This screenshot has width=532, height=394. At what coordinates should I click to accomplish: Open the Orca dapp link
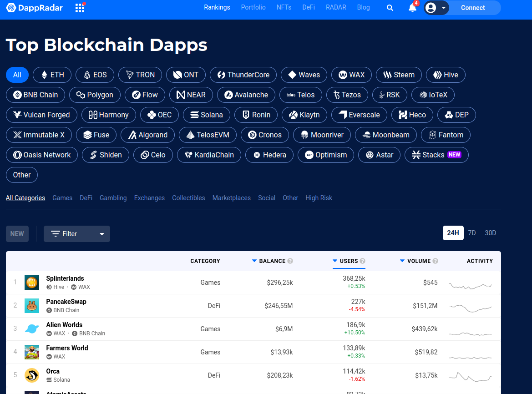pos(53,371)
